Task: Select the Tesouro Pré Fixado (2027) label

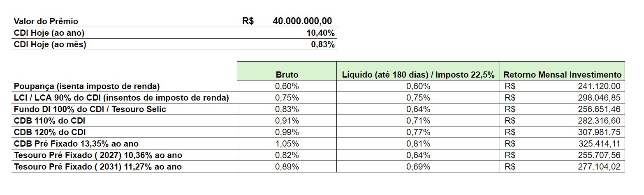Action: 98,156
